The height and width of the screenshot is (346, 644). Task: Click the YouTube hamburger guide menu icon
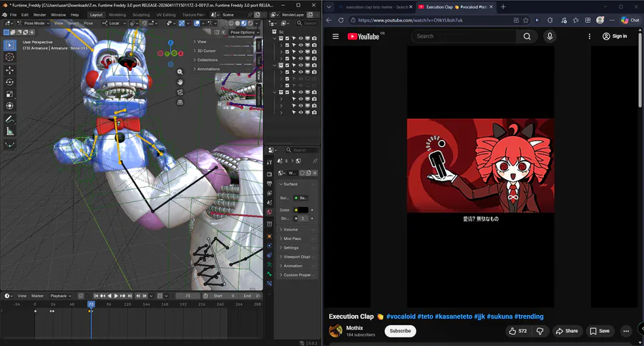336,37
